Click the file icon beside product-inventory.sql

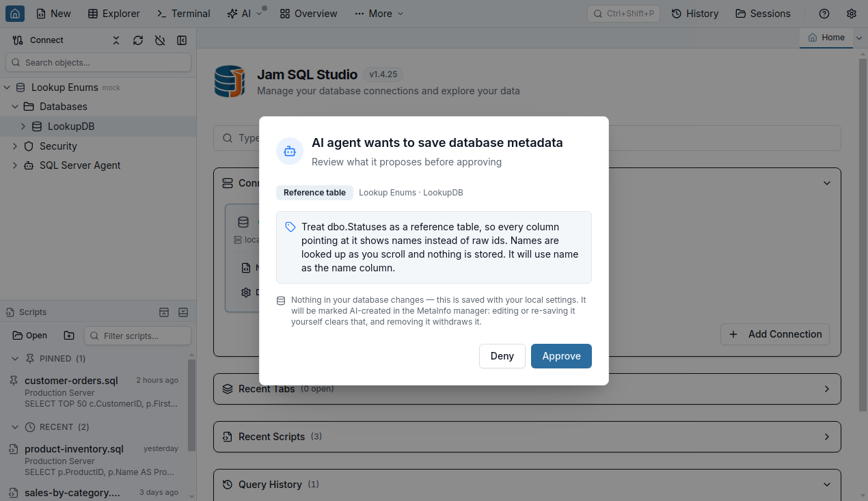pos(14,449)
